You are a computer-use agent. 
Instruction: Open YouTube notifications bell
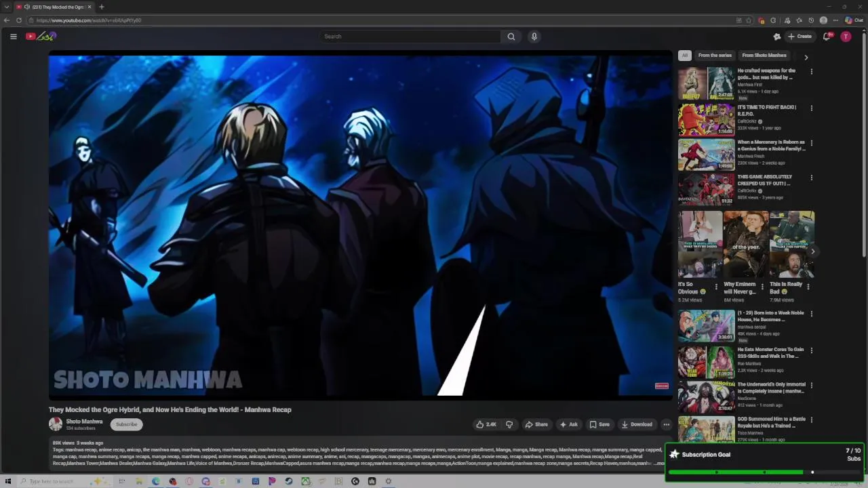pos(827,37)
